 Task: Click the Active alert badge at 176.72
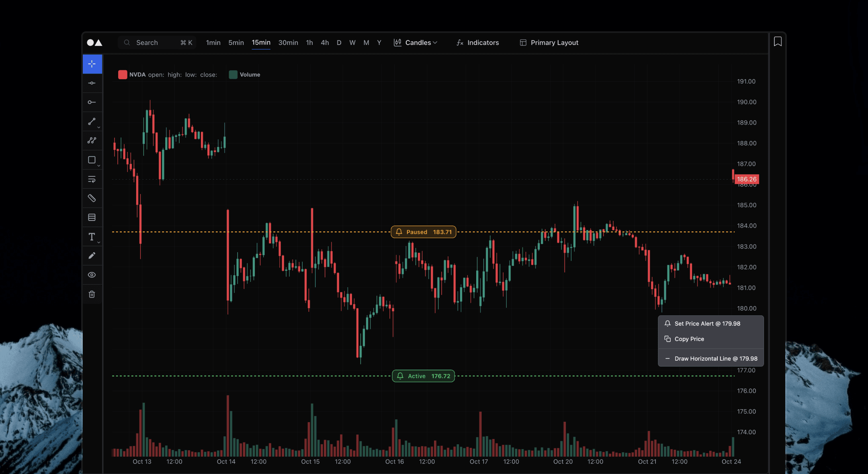(423, 376)
